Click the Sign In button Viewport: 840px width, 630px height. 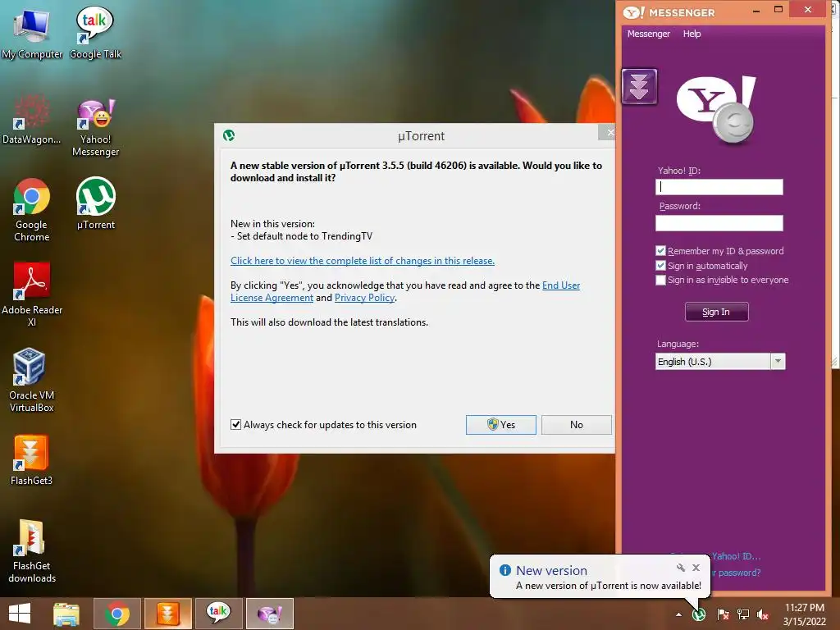tap(716, 312)
